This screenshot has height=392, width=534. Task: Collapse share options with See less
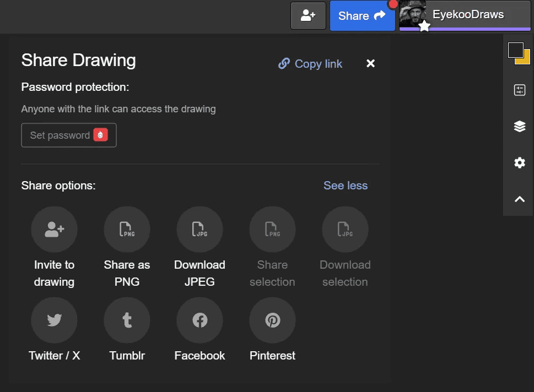tap(345, 186)
